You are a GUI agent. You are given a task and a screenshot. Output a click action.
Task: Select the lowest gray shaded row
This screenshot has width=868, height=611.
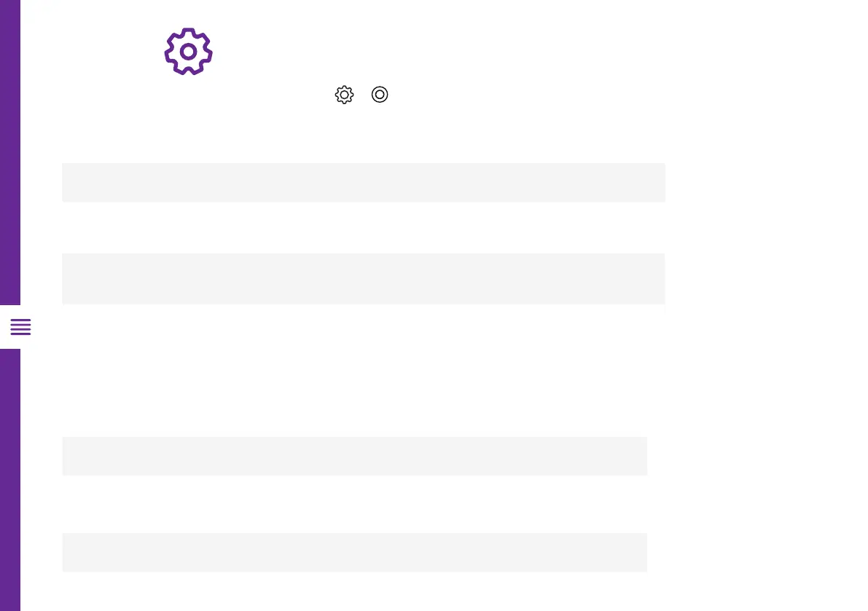(354, 552)
